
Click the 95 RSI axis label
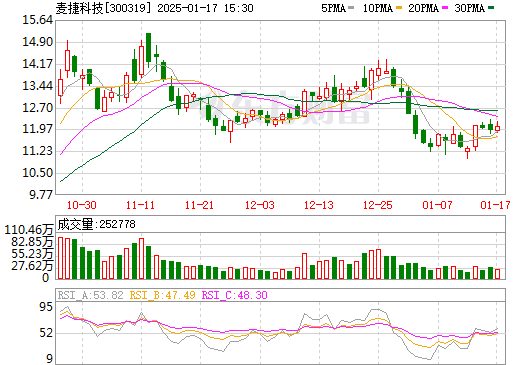pyautogui.click(x=46, y=307)
